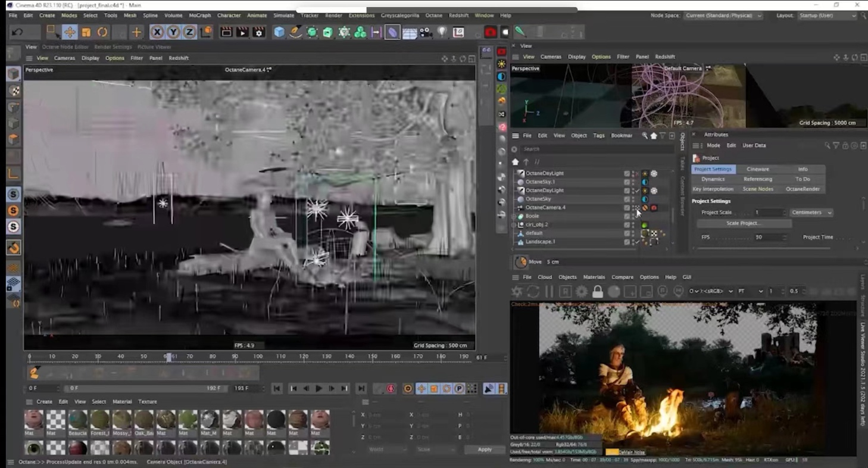Click Play Forwards in the timeline

point(319,389)
